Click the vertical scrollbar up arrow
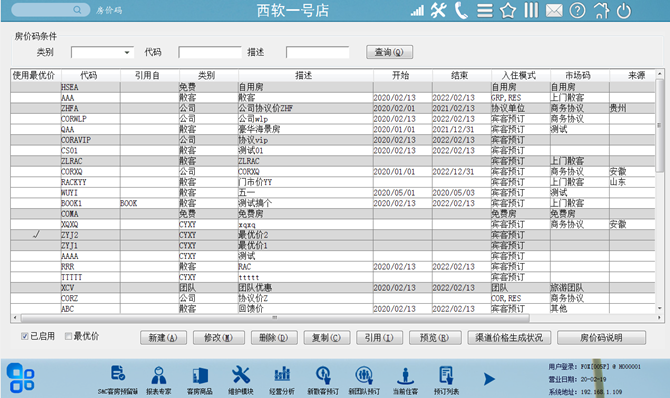Screen dimensions: 670x398 coord(659,74)
